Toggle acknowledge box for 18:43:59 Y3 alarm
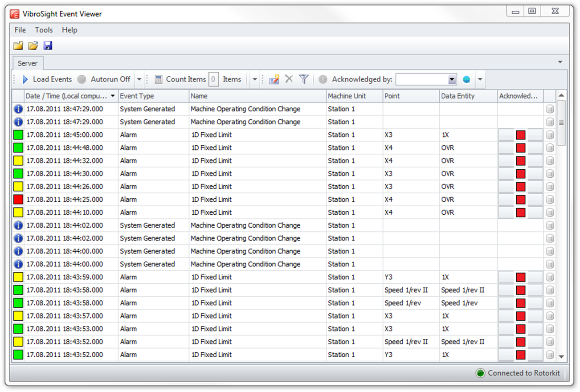Viewport: 580px width, 392px height. click(520, 277)
